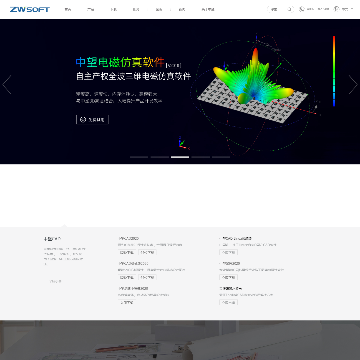Click the colorful 中望电磁仿真软件 banner headline
The image size is (360, 360).
120,62
